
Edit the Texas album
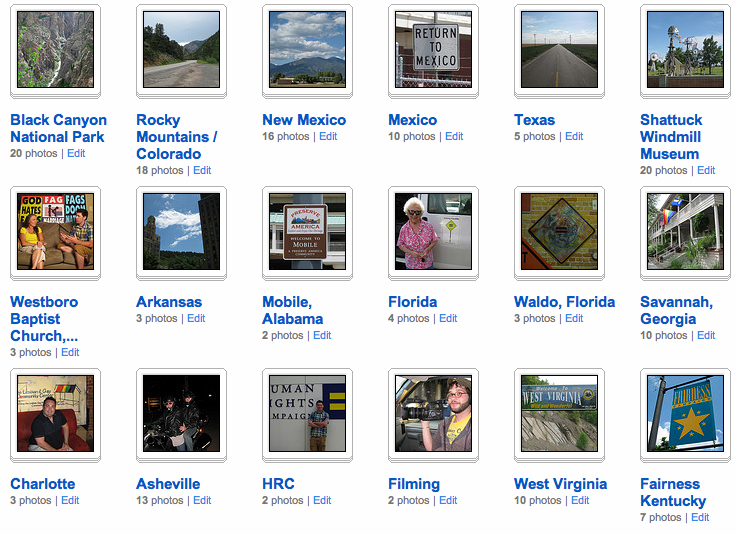click(x=574, y=136)
